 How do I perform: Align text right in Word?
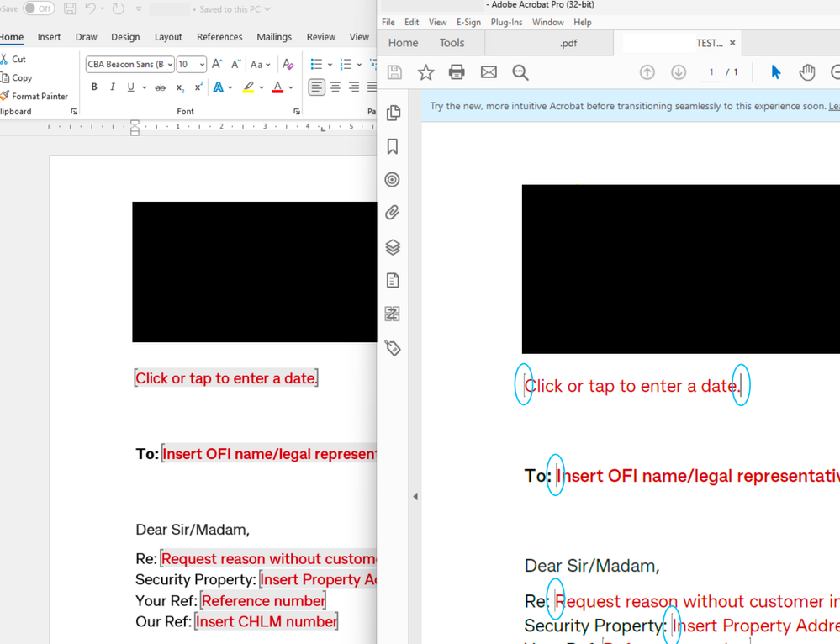(353, 87)
